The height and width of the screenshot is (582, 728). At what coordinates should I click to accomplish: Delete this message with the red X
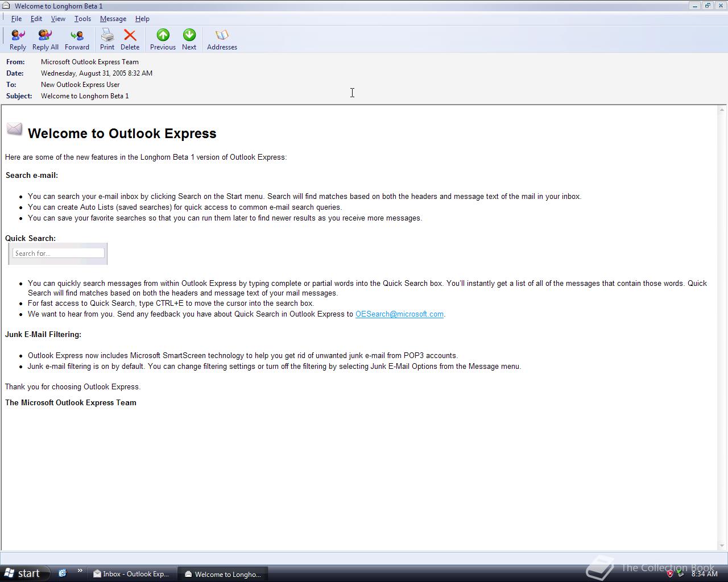[x=130, y=40]
